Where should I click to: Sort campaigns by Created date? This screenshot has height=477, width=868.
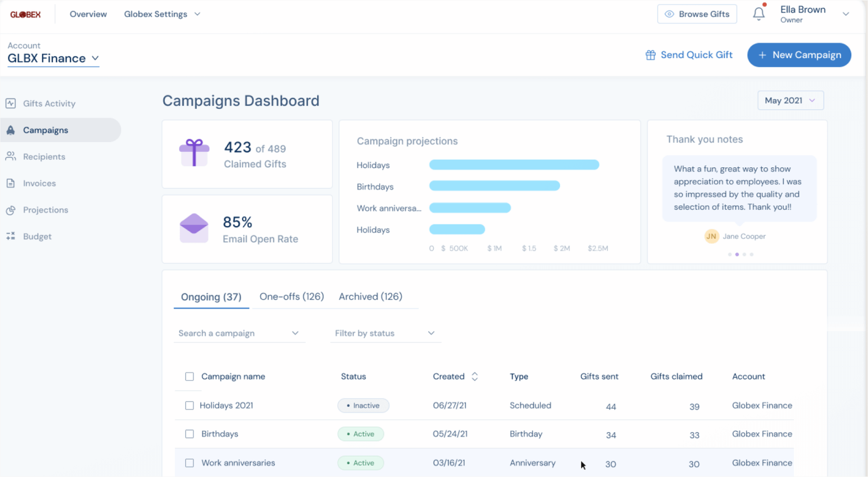tap(475, 377)
